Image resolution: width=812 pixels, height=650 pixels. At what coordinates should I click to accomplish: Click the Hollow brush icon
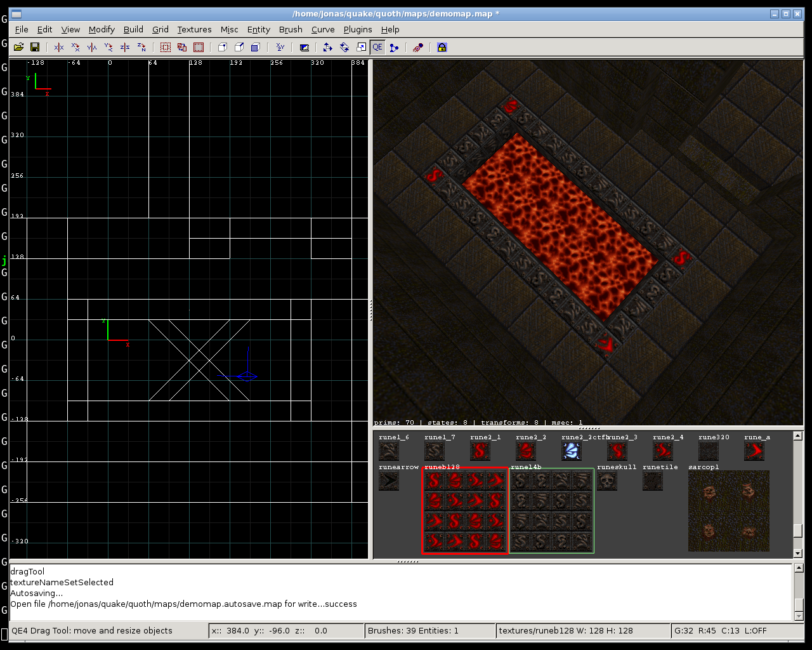[x=256, y=47]
